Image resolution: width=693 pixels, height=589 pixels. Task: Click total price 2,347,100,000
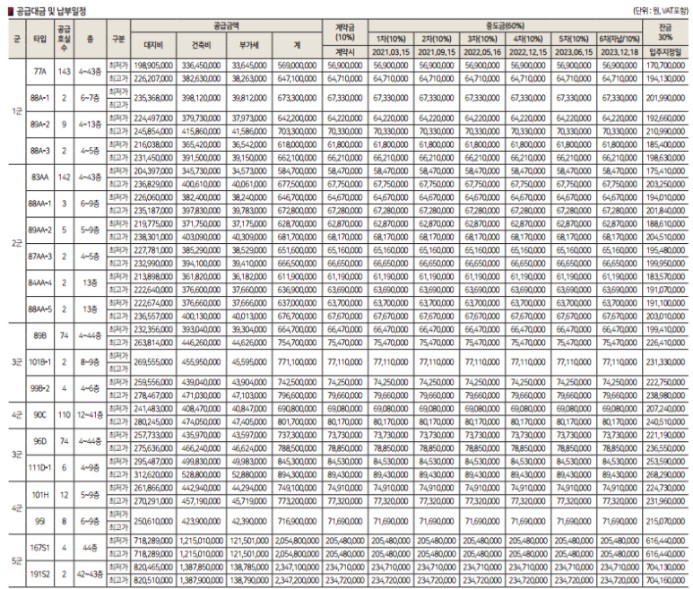(297, 567)
